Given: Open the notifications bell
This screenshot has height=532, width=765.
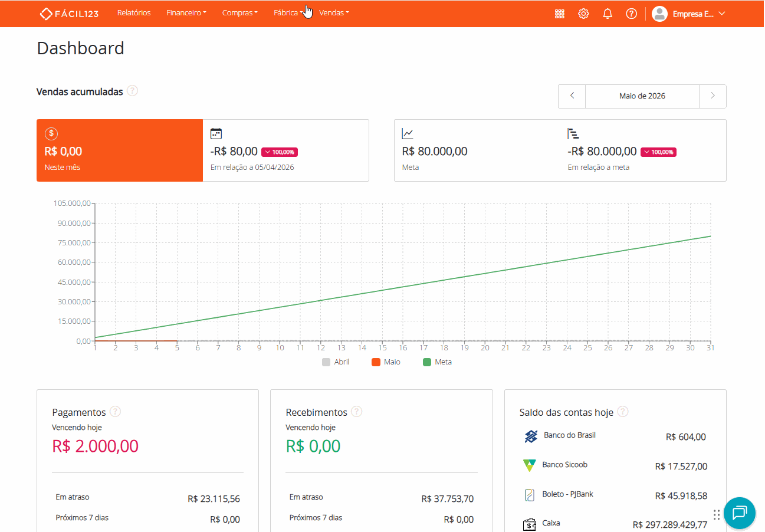Looking at the screenshot, I should click(x=608, y=14).
